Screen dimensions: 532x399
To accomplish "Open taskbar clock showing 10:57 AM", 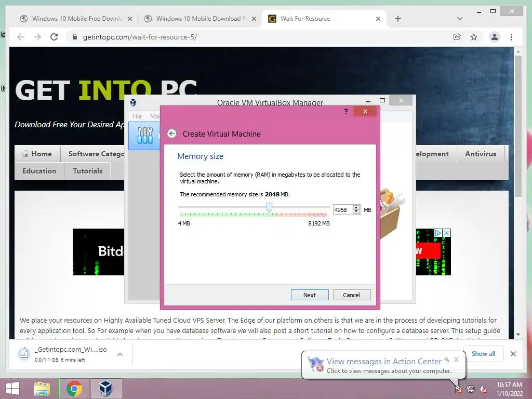I will tap(509, 389).
